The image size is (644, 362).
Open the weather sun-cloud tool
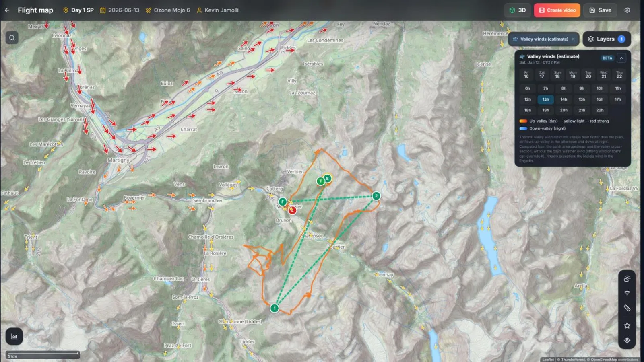pos(627,279)
